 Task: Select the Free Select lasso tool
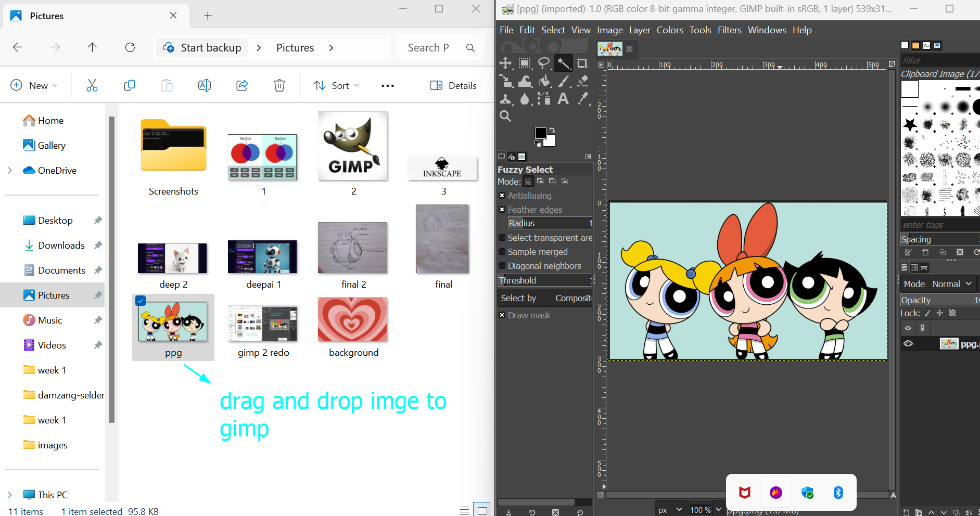[544, 63]
